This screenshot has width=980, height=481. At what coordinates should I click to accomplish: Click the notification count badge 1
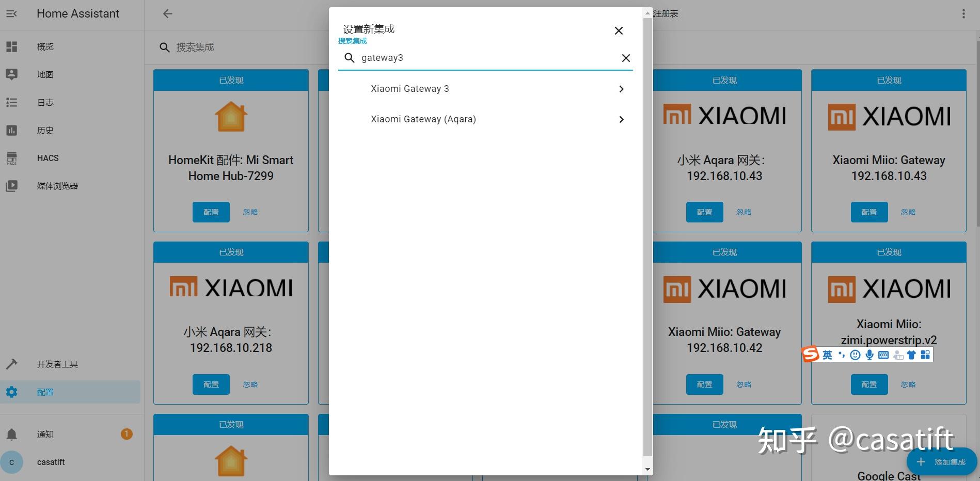(127, 435)
